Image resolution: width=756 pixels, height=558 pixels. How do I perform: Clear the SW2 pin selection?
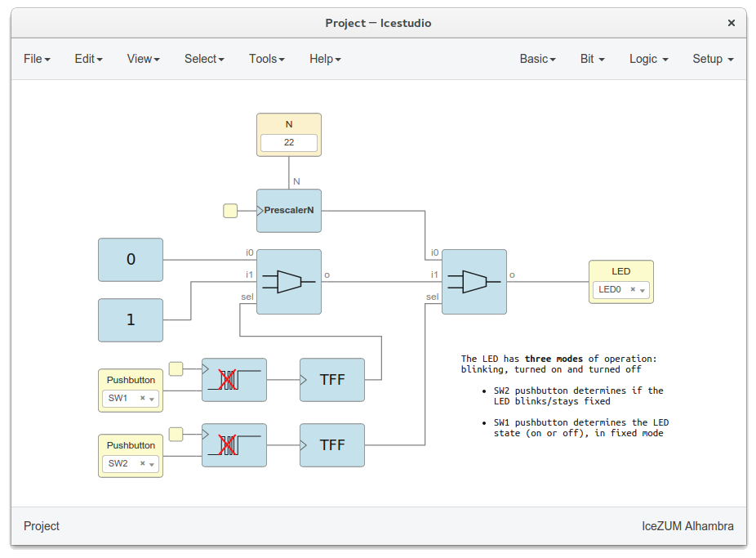pos(142,463)
